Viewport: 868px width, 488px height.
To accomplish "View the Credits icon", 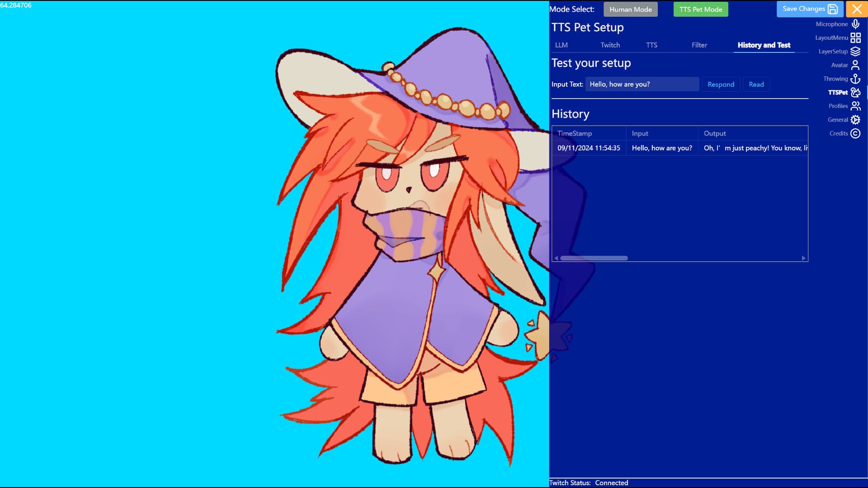I will [855, 133].
